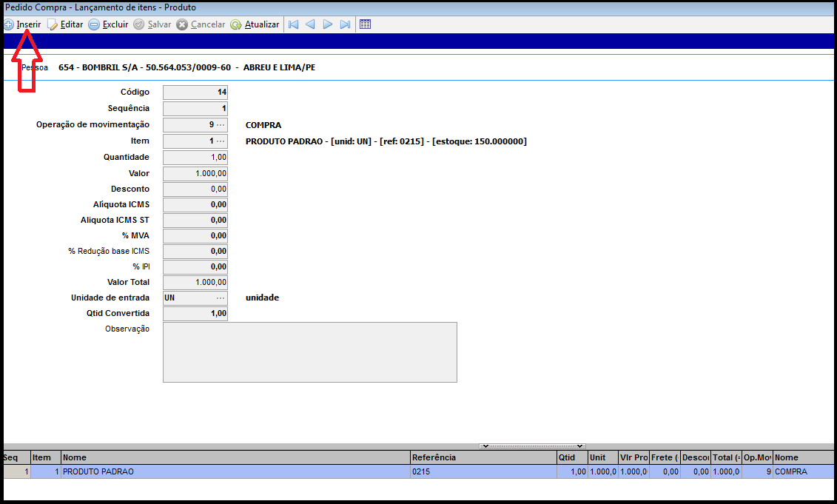Click inside the Observação text area
This screenshot has width=837, height=504.
309,352
